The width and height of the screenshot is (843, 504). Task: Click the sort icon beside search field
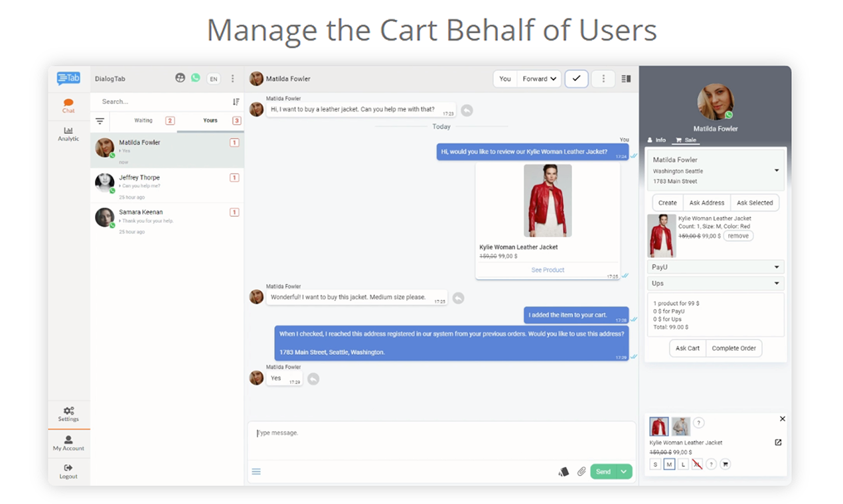[236, 101]
